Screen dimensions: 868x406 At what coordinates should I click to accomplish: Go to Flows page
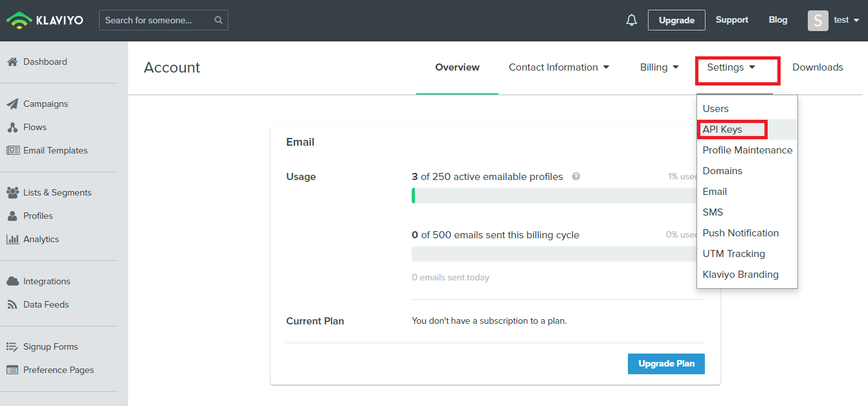pyautogui.click(x=35, y=127)
